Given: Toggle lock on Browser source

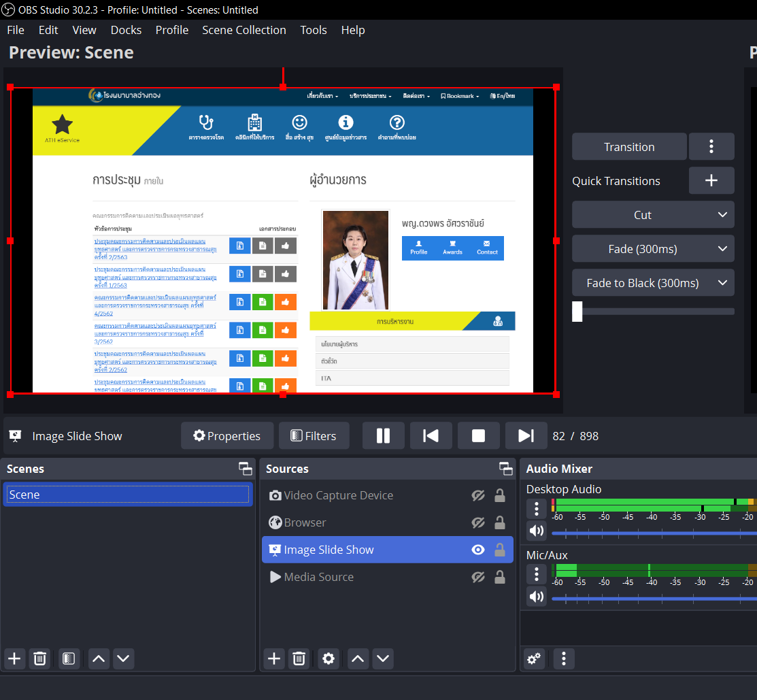Looking at the screenshot, I should click(500, 522).
